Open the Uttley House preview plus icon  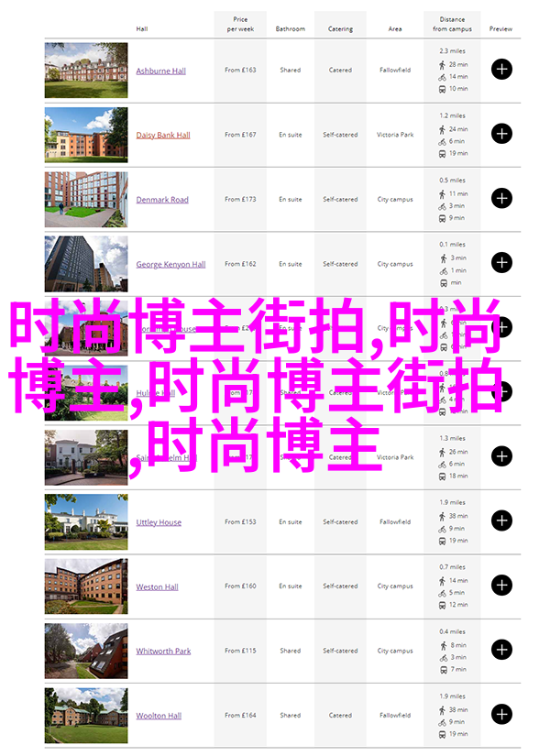point(501,521)
